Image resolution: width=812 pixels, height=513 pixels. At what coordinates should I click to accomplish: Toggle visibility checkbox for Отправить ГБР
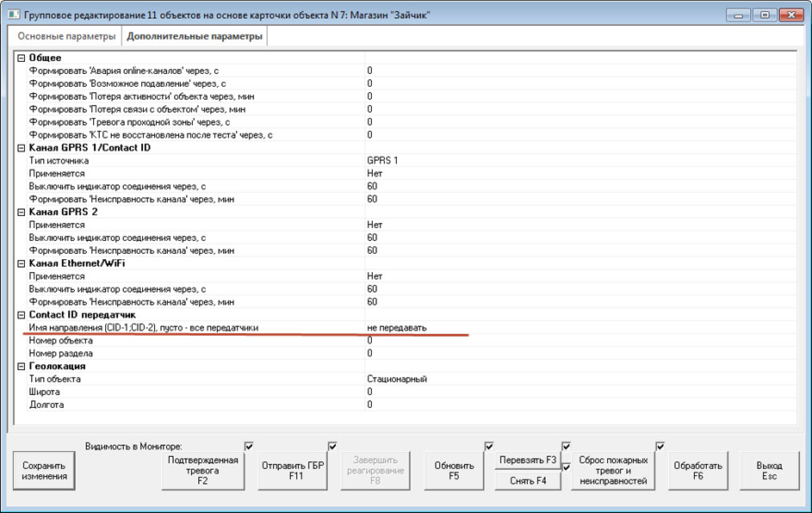coord(332,446)
